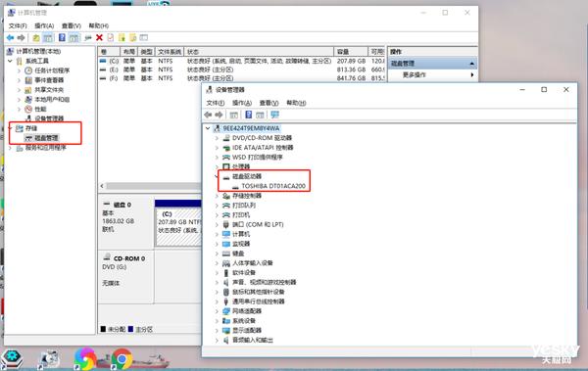Select the IDE ATA/ATAPI 控制器 device icon

point(226,148)
